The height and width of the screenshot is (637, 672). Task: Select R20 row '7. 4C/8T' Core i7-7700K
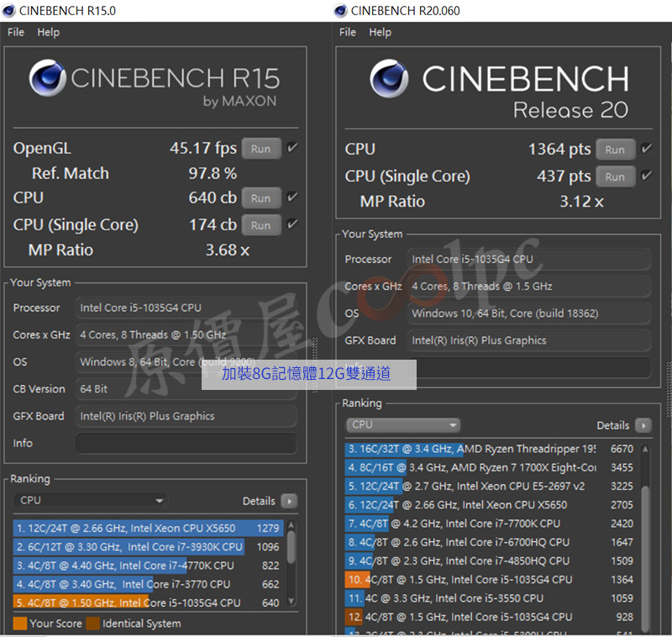click(x=491, y=524)
